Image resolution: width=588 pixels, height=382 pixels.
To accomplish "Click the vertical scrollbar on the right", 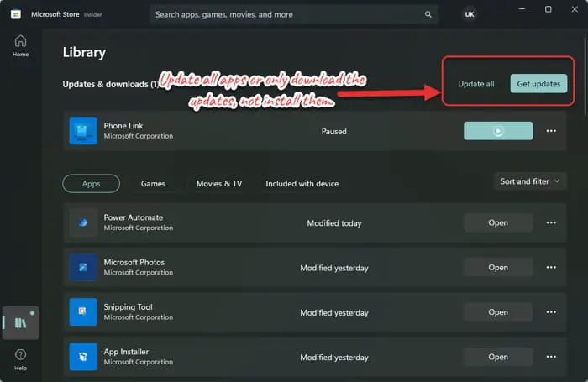I will (x=585, y=77).
